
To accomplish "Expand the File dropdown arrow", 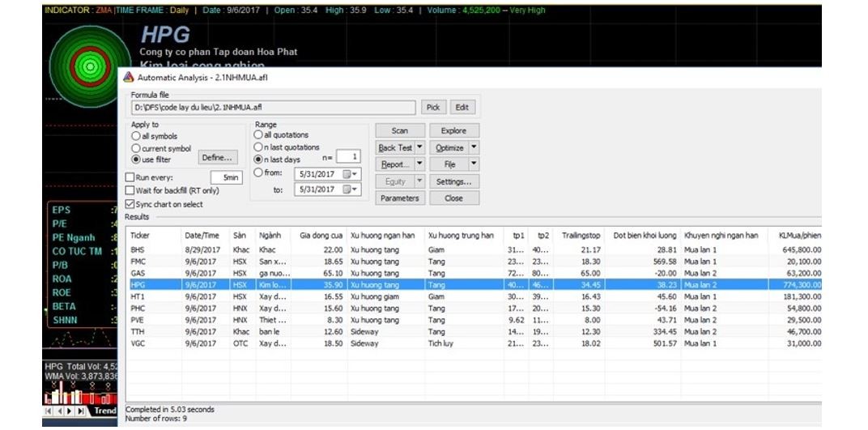I will click(x=474, y=164).
